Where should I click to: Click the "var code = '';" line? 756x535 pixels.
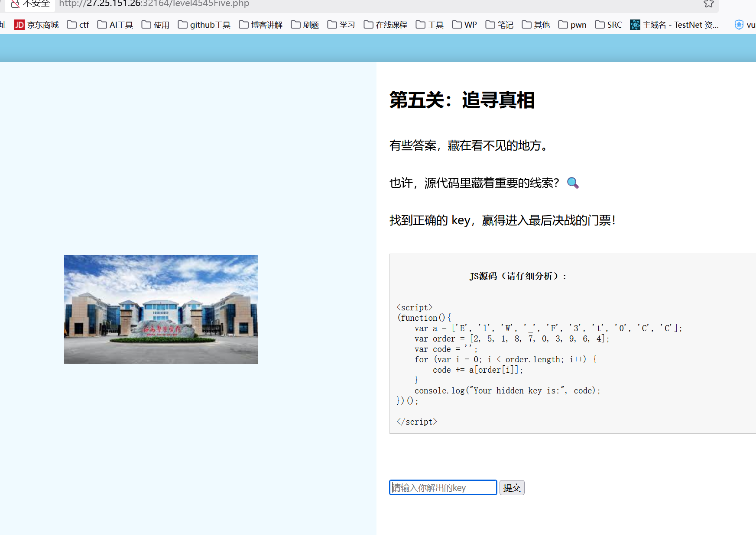pyautogui.click(x=446, y=349)
